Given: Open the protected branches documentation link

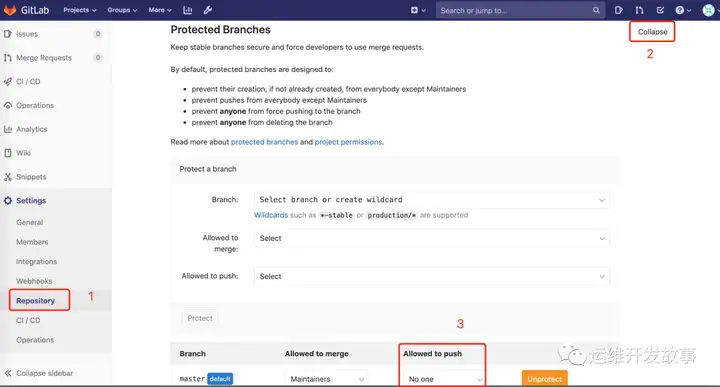Looking at the screenshot, I should 264,142.
